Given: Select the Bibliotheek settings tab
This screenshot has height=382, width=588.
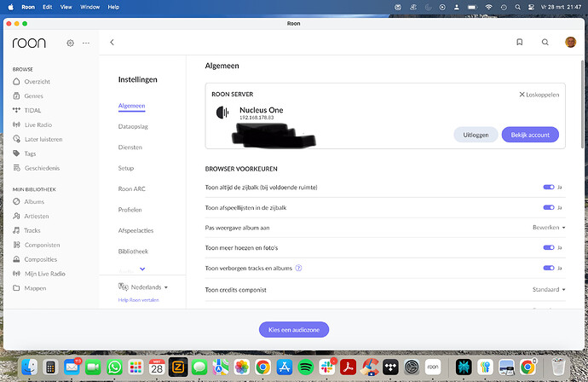Looking at the screenshot, I should click(133, 252).
